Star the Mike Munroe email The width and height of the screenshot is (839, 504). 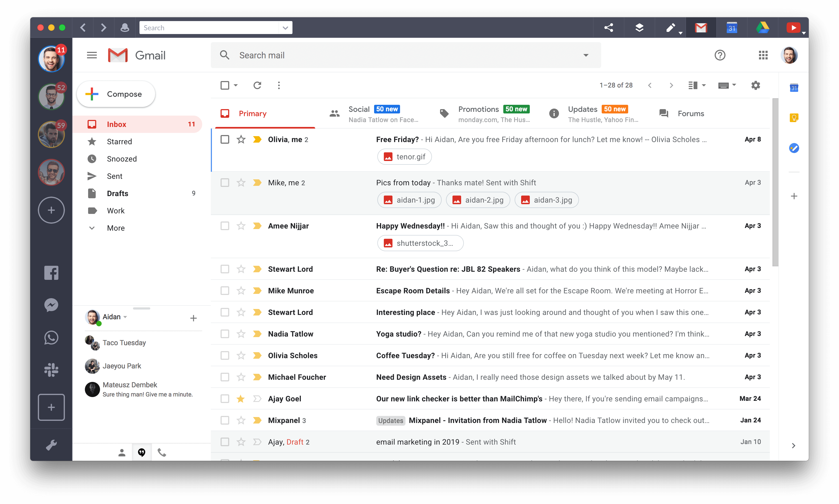[240, 290]
